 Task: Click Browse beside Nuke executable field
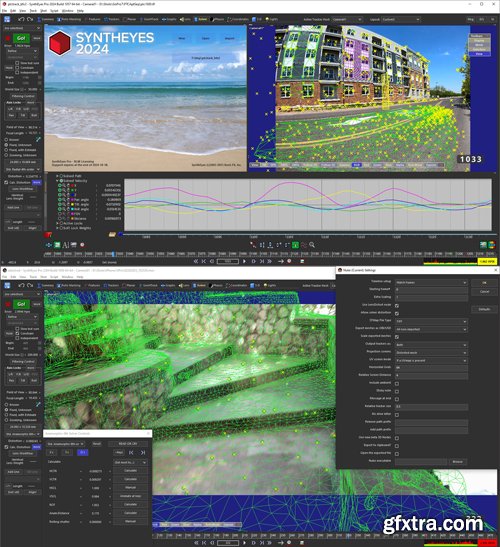coord(457,462)
